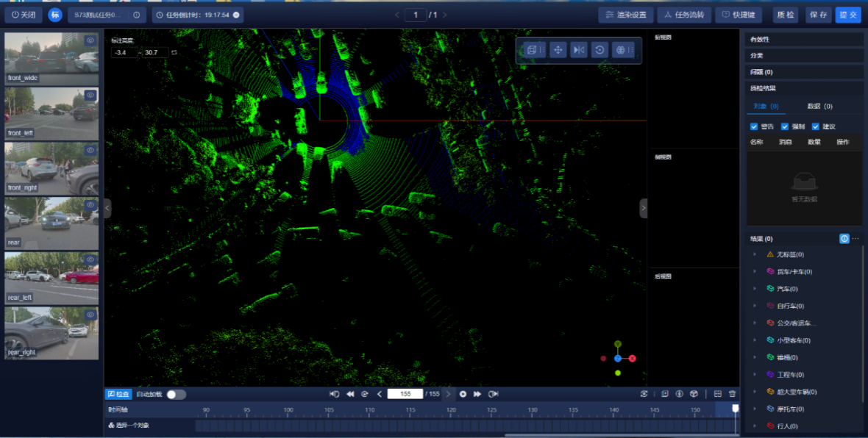Click the blue info icon beside 结果

(844, 239)
